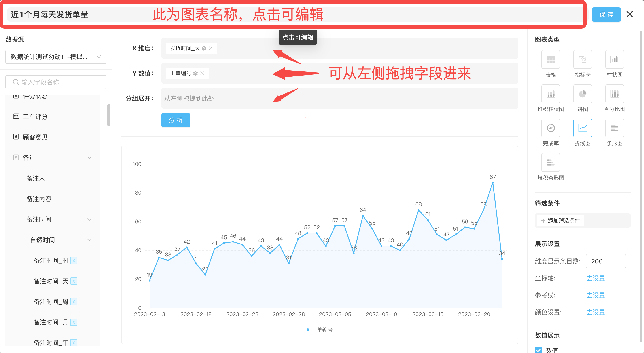The height and width of the screenshot is (353, 644).
Task: Select the 备注人 field
Action: [36, 178]
